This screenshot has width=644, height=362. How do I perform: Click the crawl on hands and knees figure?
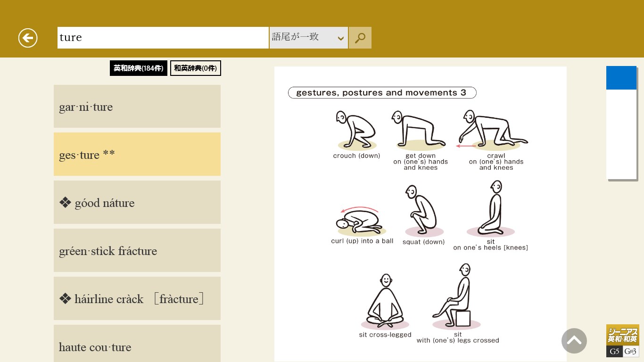(x=493, y=129)
